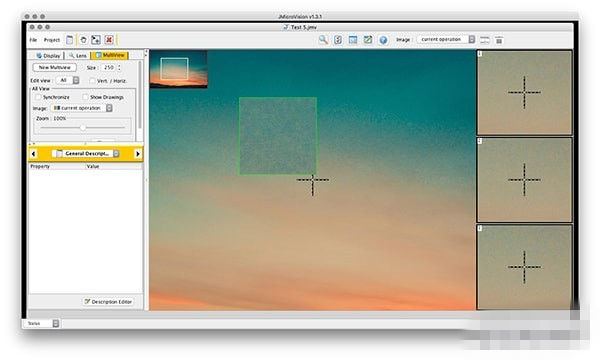Viewport: 600px width, 360px height.
Task: Select multiview pane 3 crosshair
Action: [x=524, y=267]
